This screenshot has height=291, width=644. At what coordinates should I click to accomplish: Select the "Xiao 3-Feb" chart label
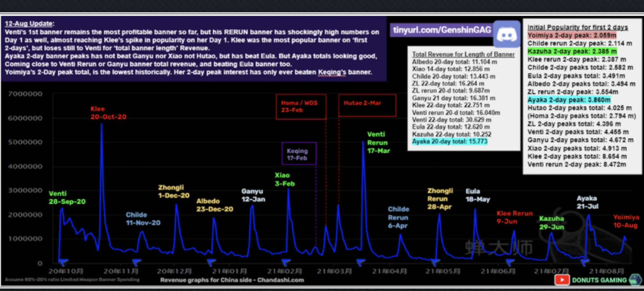point(284,179)
